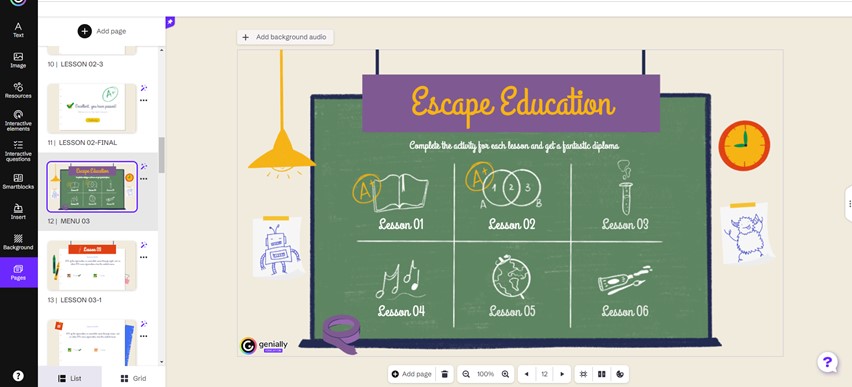Select the robot drawing note
Viewport: 852px width, 387px height.
[x=278, y=248]
